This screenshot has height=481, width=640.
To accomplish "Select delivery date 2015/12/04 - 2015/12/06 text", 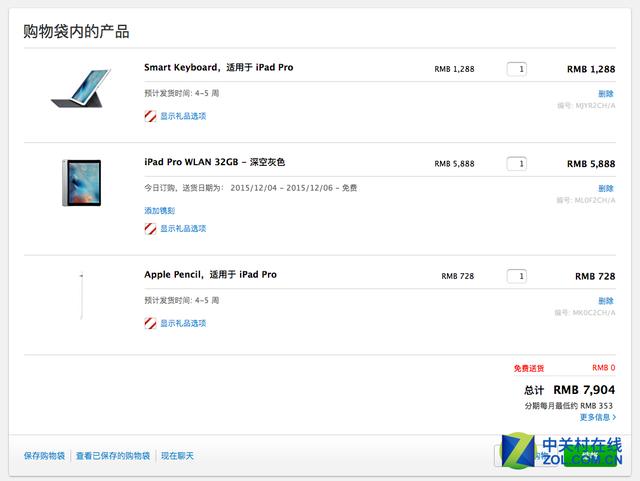I will pos(282,188).
